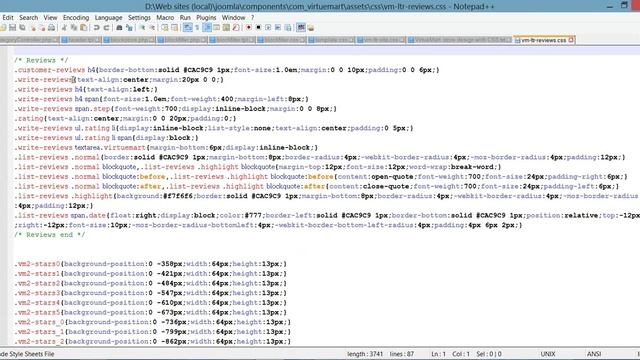
Task: Click the Copy toolbar icon
Action: coord(74,27)
